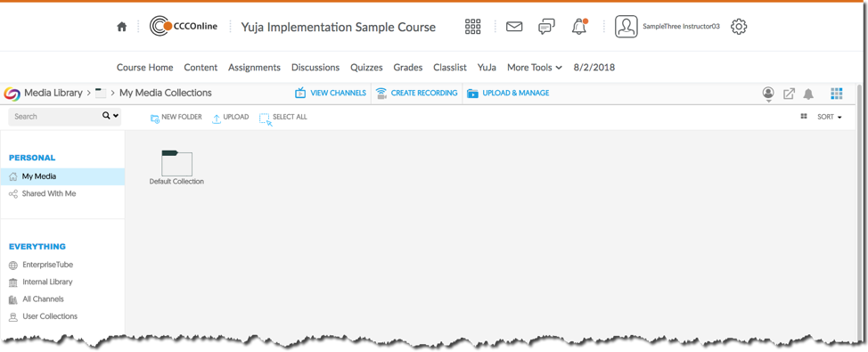The width and height of the screenshot is (868, 352).
Task: Open the Default Collection folder
Action: tap(176, 168)
